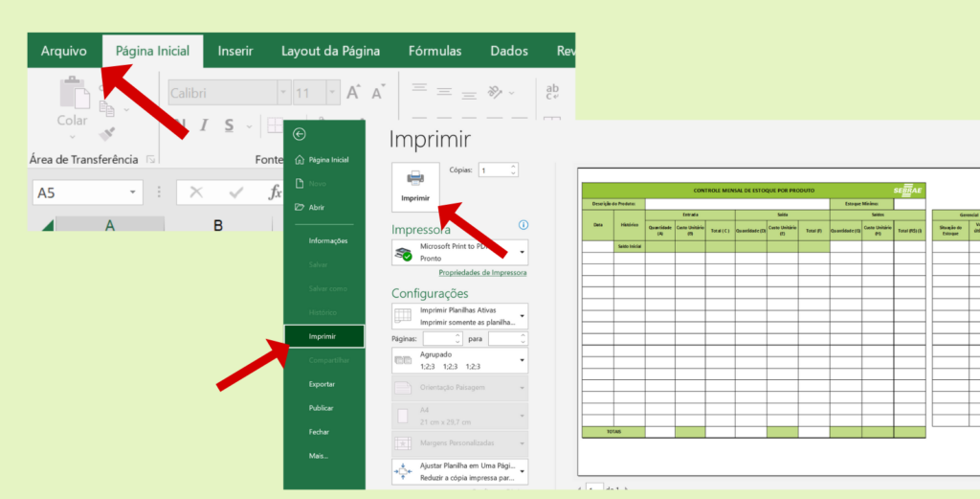Click the Top Align icon
Image resolution: width=980 pixels, height=499 pixels.
pyautogui.click(x=420, y=87)
